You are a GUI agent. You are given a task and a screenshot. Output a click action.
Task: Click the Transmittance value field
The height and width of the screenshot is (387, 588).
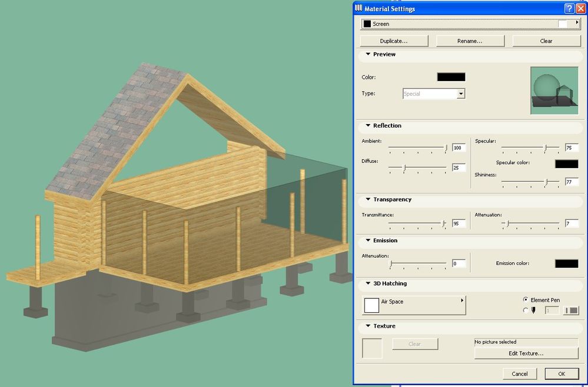tap(459, 223)
